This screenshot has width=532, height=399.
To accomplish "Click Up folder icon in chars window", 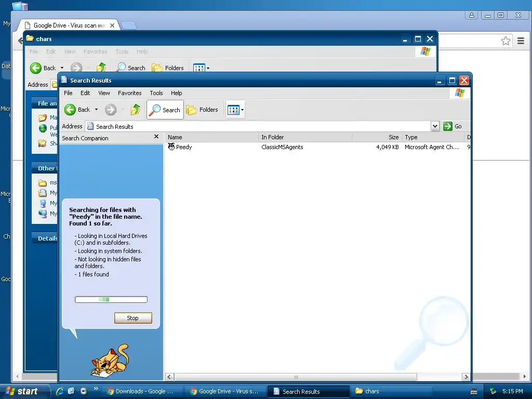I will pyautogui.click(x=101, y=68).
